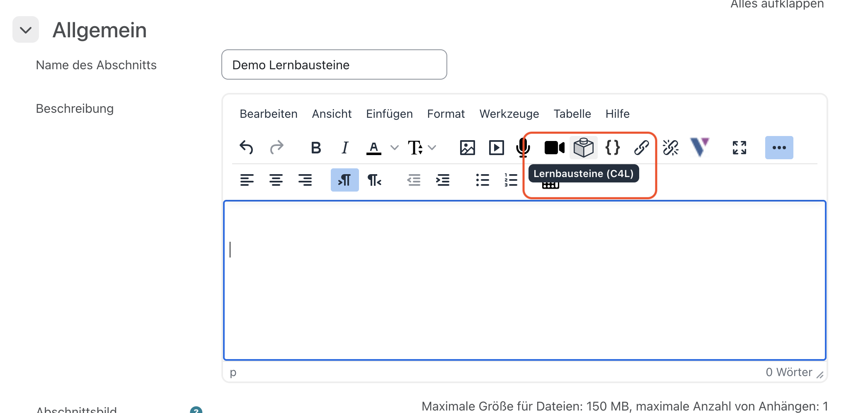Open the Tabelle menu
Screen dimensions: 868x413
[x=572, y=114]
